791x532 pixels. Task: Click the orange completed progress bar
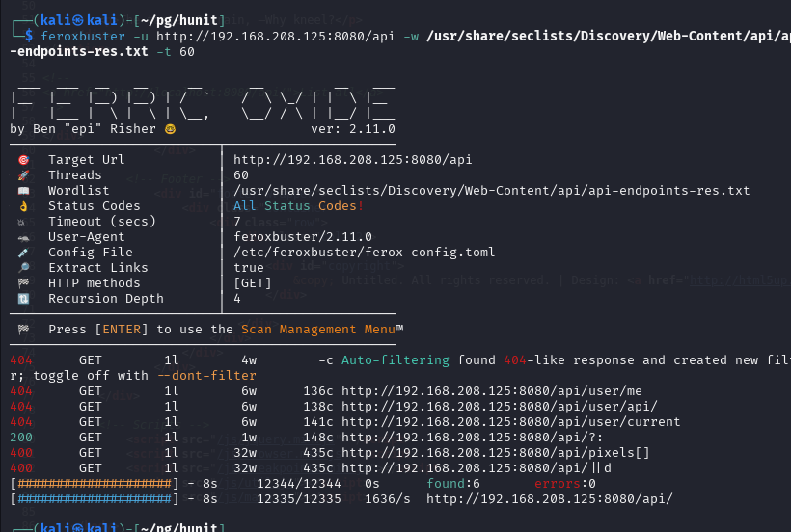95,484
